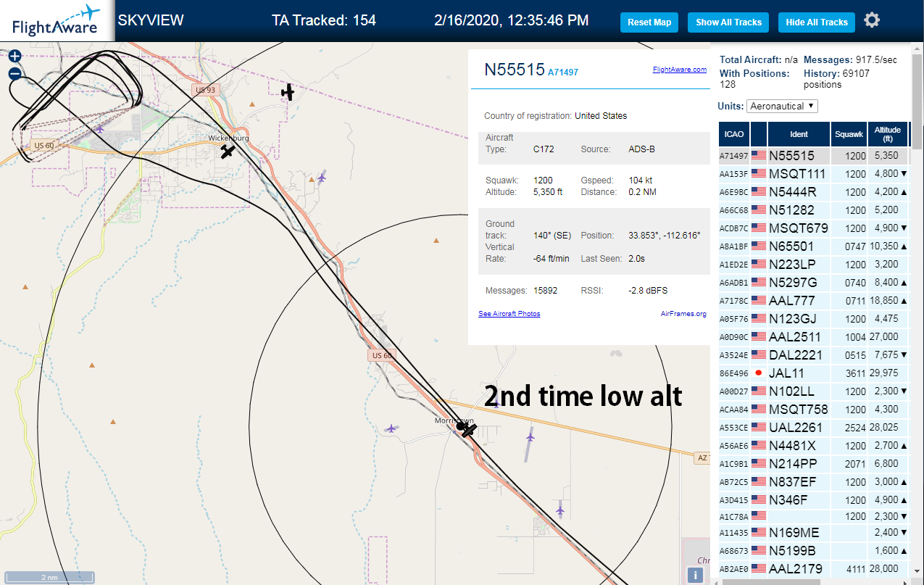The width and height of the screenshot is (924, 585).
Task: Select UAL2261 row in aircraft table
Action: 813,427
